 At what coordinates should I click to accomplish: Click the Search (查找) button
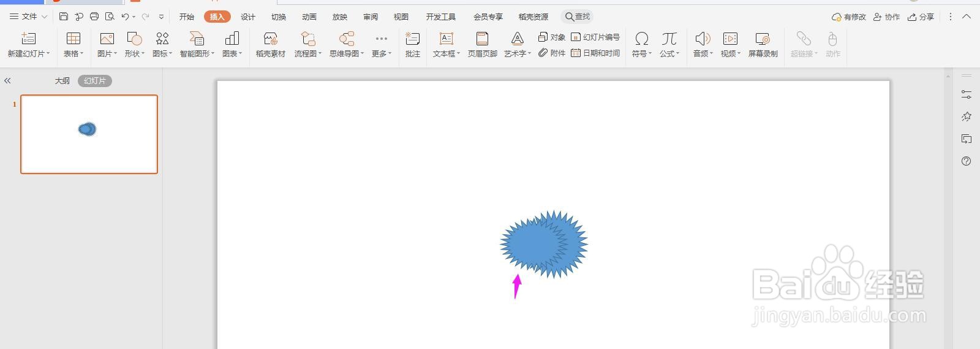pos(578,17)
